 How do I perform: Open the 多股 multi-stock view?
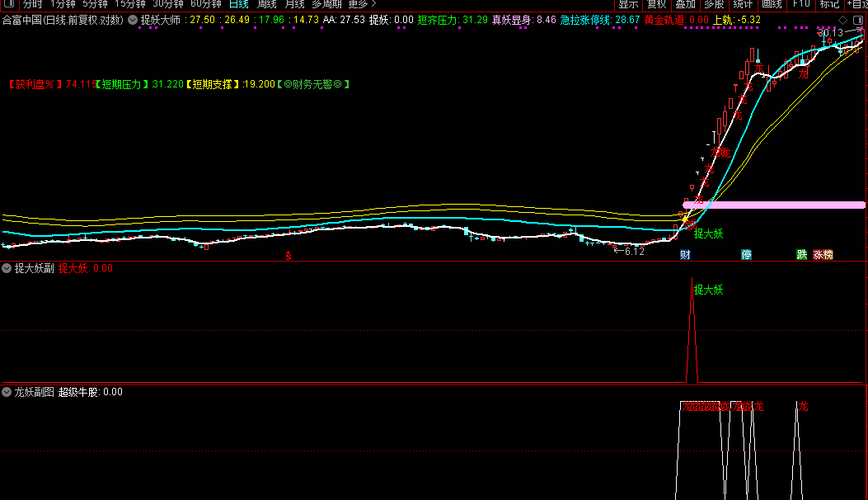(714, 4)
